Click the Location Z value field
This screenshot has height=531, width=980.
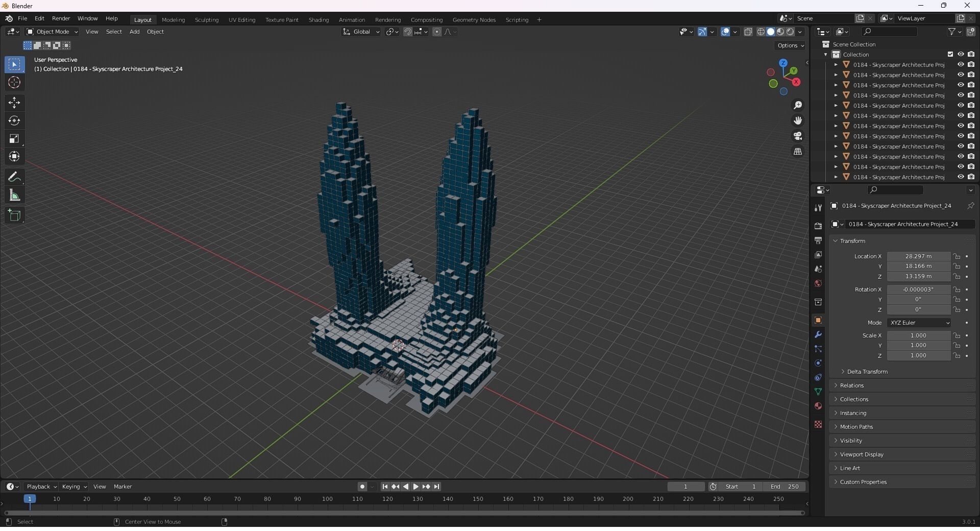(x=918, y=276)
